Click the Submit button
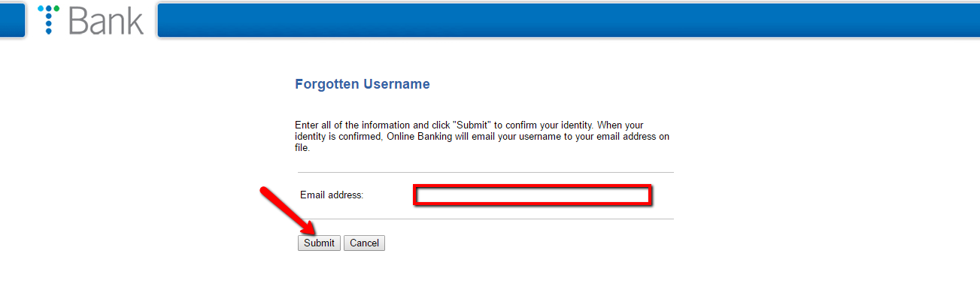The width and height of the screenshot is (980, 299). point(319,243)
